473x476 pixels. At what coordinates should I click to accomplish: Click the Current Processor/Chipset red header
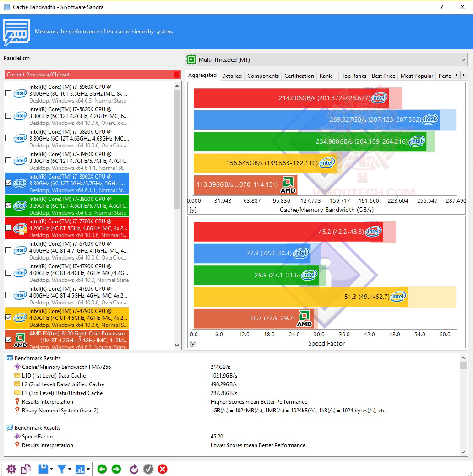pyautogui.click(x=92, y=75)
